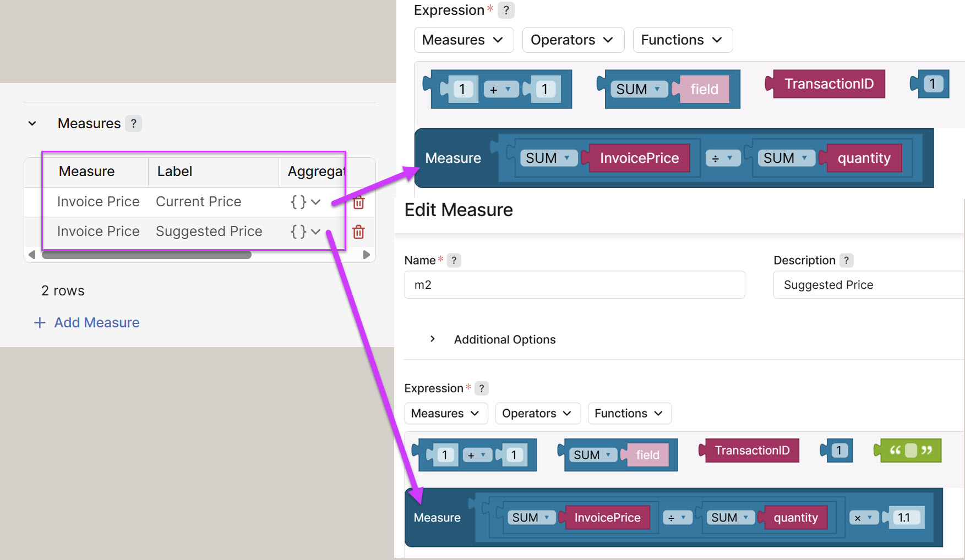Viewport: 965px width, 560px height.
Task: Collapse the Measures section chevron
Action: pos(32,124)
